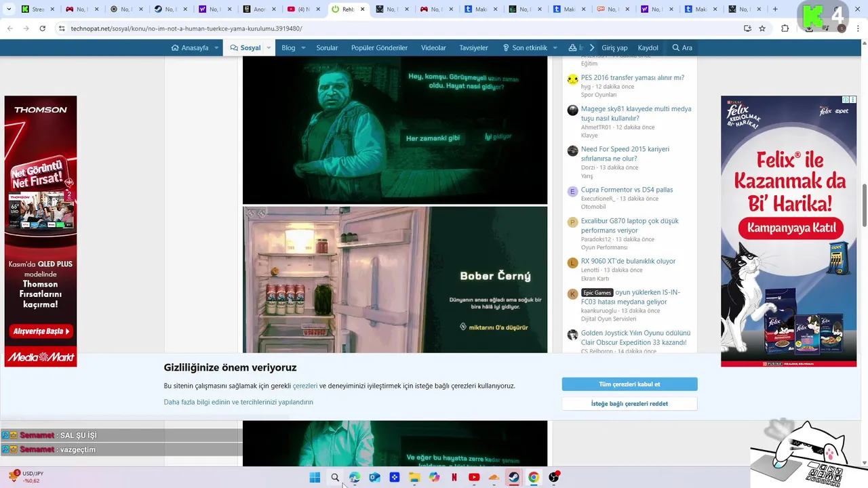
Task: Open the Bober Černý fridge screenshot
Action: coord(395,280)
